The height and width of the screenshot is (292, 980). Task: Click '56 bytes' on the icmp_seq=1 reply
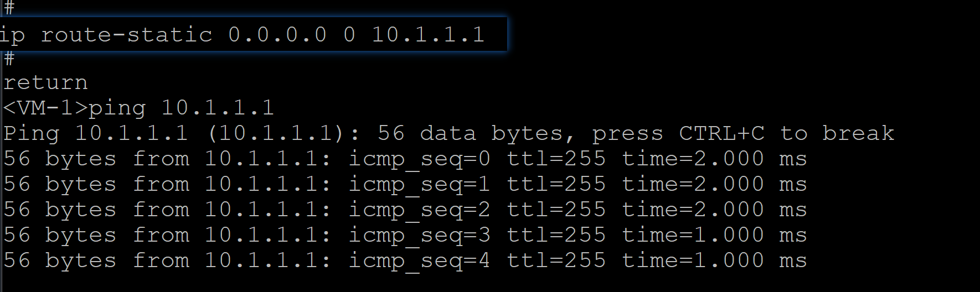click(x=60, y=185)
